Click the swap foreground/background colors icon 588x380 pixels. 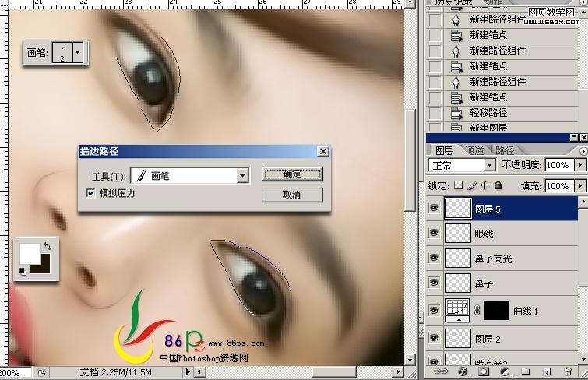[47, 245]
